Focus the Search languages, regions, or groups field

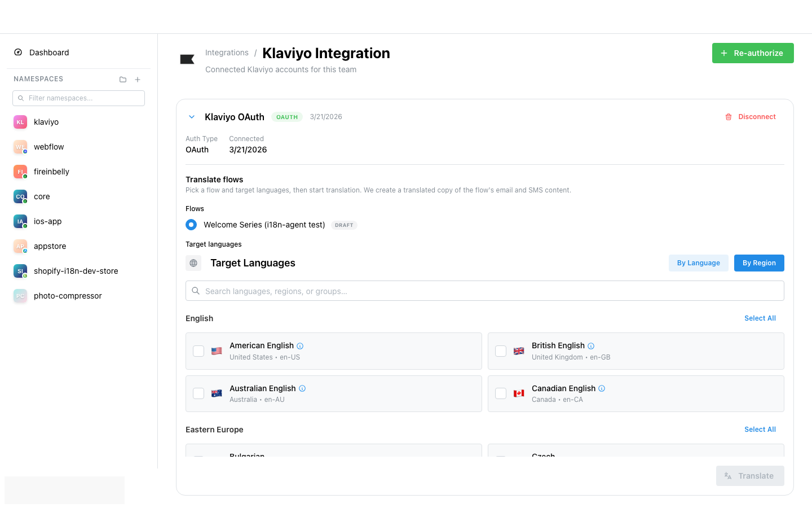485,291
